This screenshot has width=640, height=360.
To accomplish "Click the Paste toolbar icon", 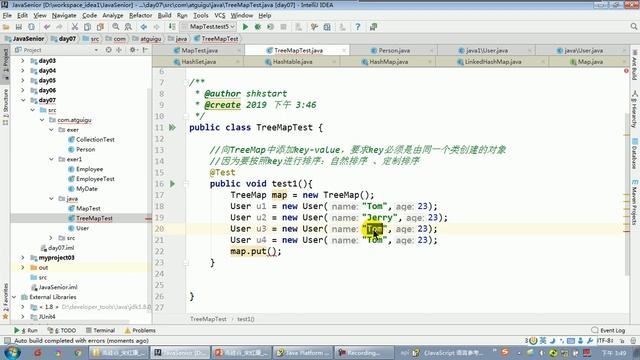I will tap(100, 27).
